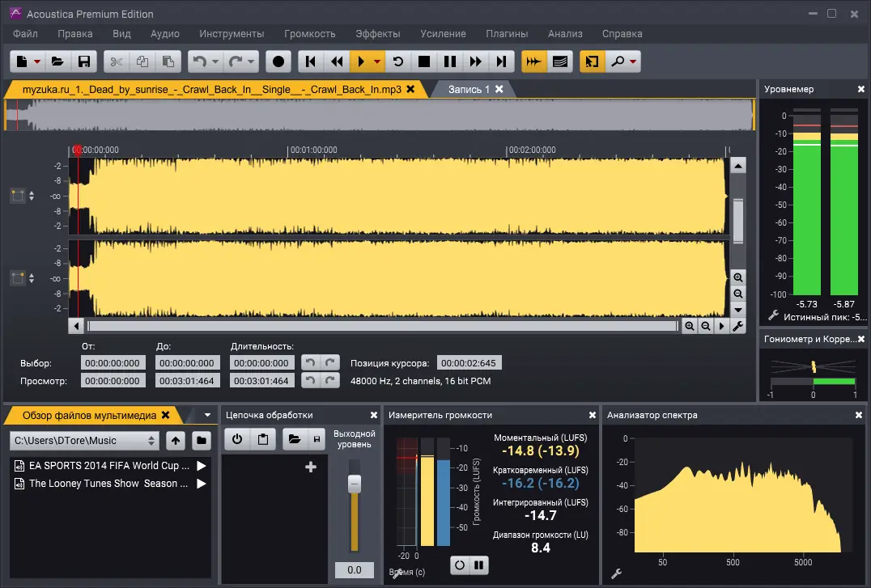The height and width of the screenshot is (588, 871).
Task: Rewind the playback
Action: pos(337,61)
